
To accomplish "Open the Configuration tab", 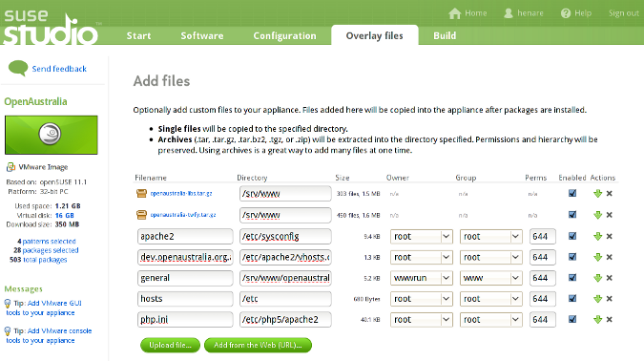I will [x=284, y=35].
